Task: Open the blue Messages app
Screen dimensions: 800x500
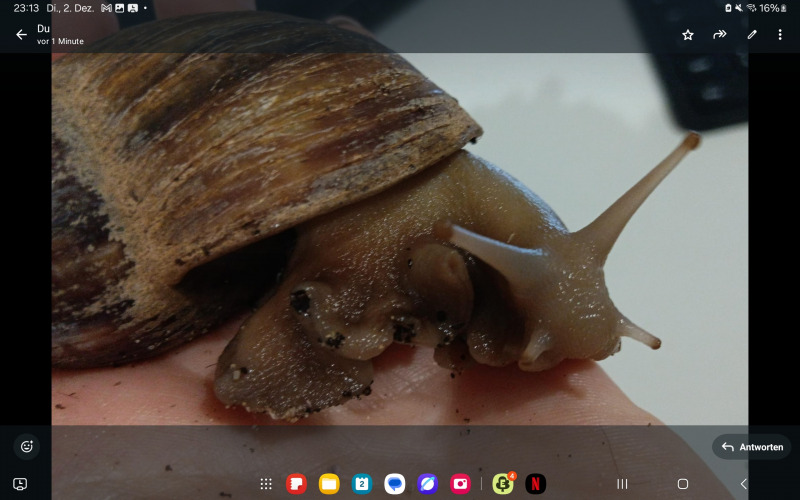Action: click(x=395, y=484)
